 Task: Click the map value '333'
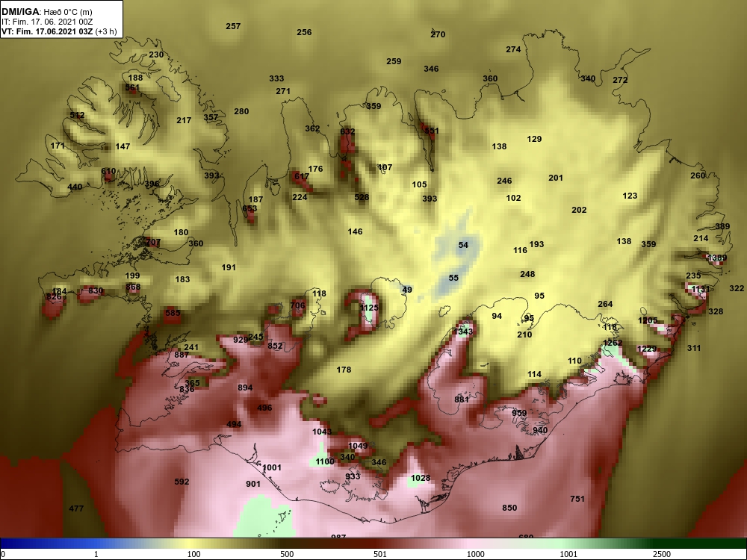tap(276, 78)
